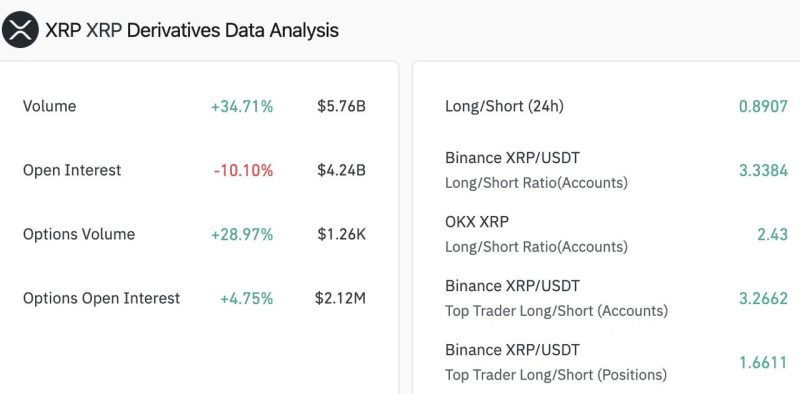Image resolution: width=800 pixels, height=394 pixels.
Task: Click the $2.12M options open interest value
Action: [x=340, y=298]
